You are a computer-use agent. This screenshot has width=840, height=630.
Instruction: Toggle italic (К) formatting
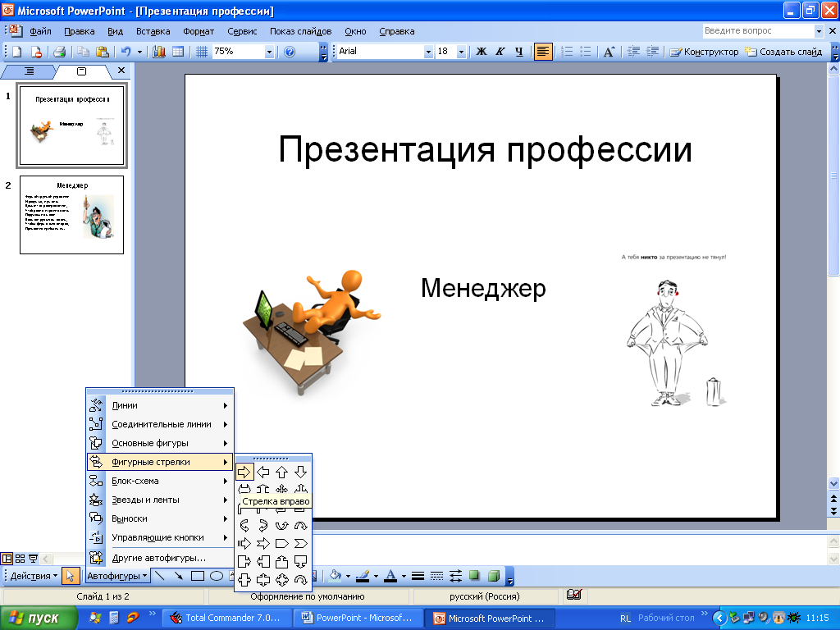click(500, 52)
